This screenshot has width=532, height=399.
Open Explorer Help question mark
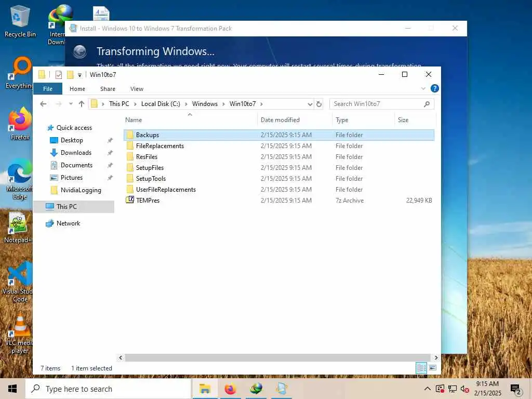435,88
